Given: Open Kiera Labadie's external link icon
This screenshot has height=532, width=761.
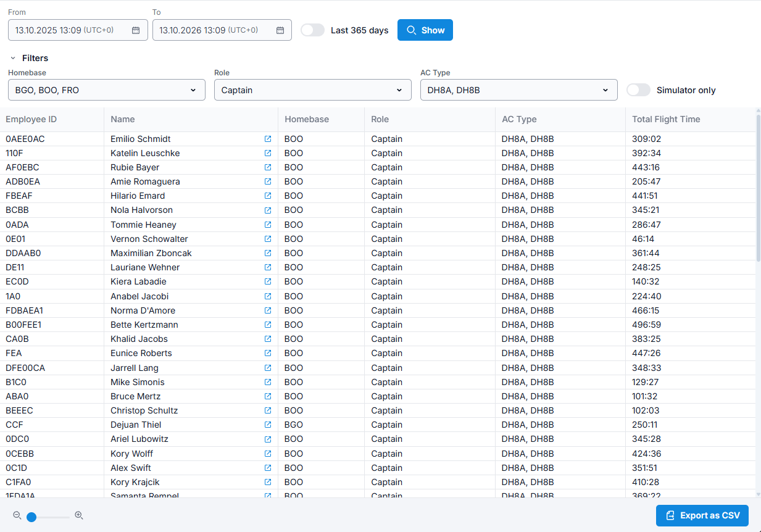Looking at the screenshot, I should click(x=268, y=281).
